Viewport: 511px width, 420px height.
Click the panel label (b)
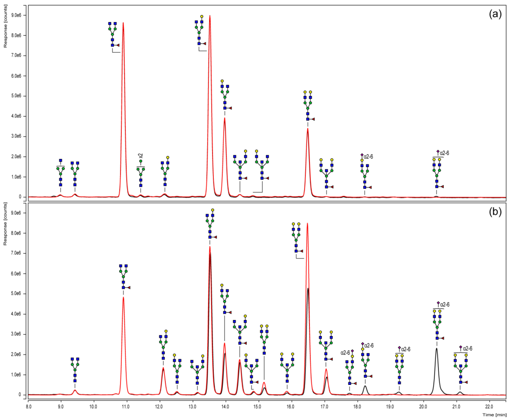point(496,212)
